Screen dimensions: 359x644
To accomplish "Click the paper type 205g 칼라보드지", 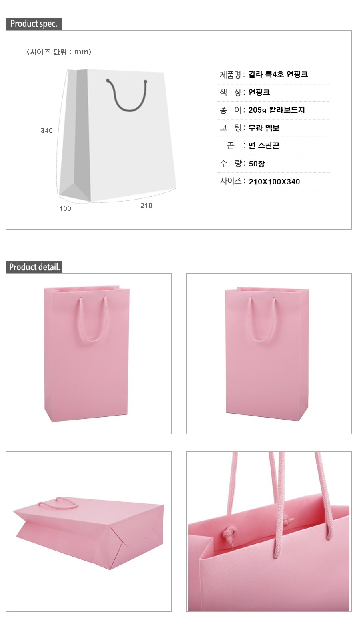I will [x=277, y=110].
